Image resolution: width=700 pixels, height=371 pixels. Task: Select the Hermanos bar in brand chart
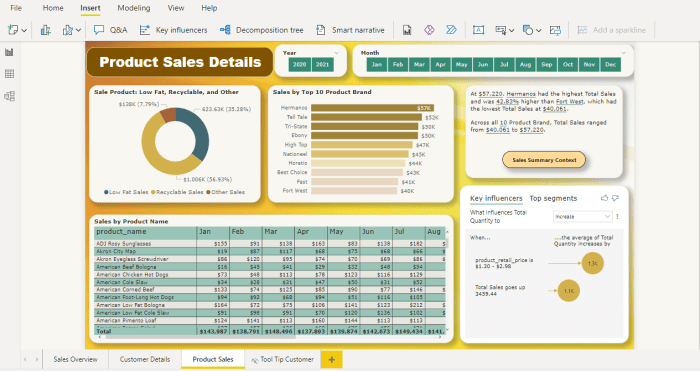tap(372, 108)
